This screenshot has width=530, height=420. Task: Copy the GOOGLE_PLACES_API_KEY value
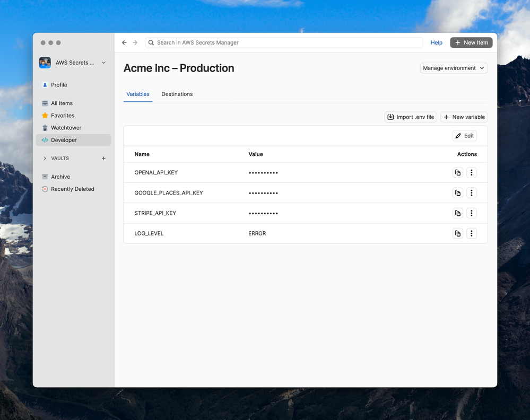(x=457, y=193)
